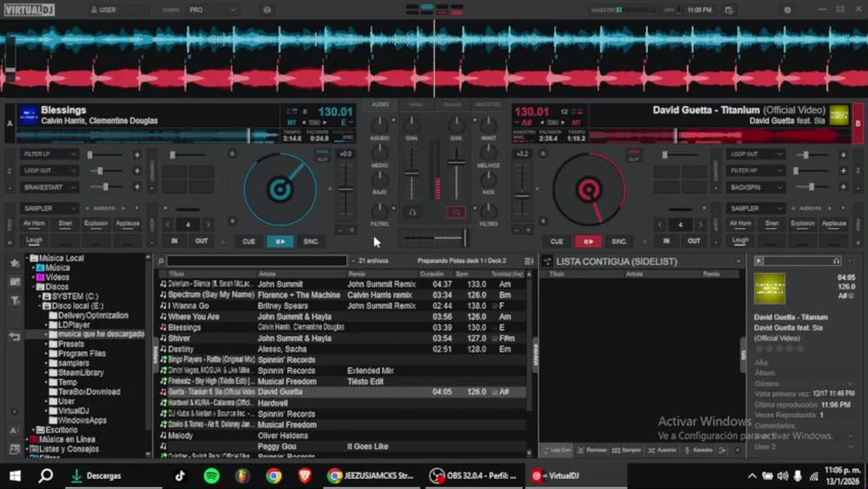Image resolution: width=868 pixels, height=489 pixels.
Task: Click CUE button on deck A
Action: click(x=249, y=241)
